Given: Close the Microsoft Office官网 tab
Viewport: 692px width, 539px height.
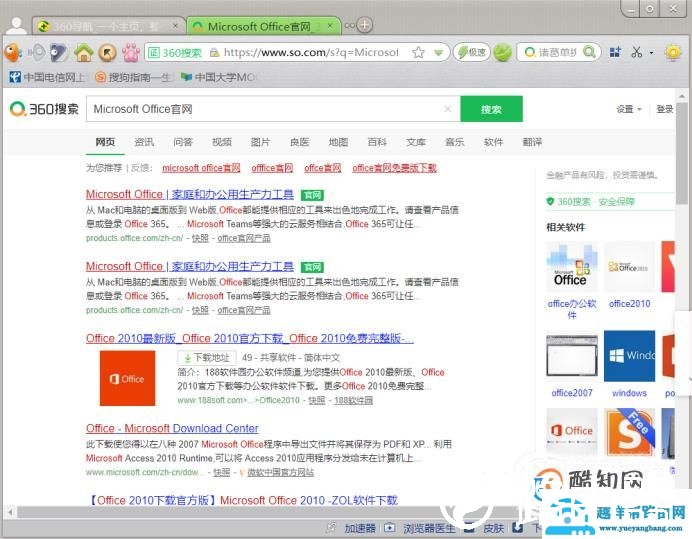Looking at the screenshot, I should coord(330,26).
